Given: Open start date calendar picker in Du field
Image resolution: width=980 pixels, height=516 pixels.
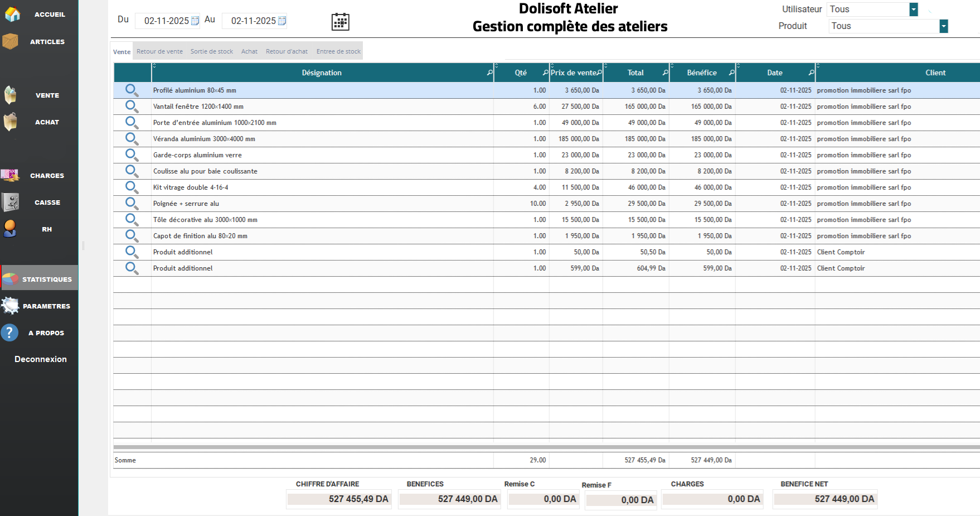Looking at the screenshot, I should point(195,21).
